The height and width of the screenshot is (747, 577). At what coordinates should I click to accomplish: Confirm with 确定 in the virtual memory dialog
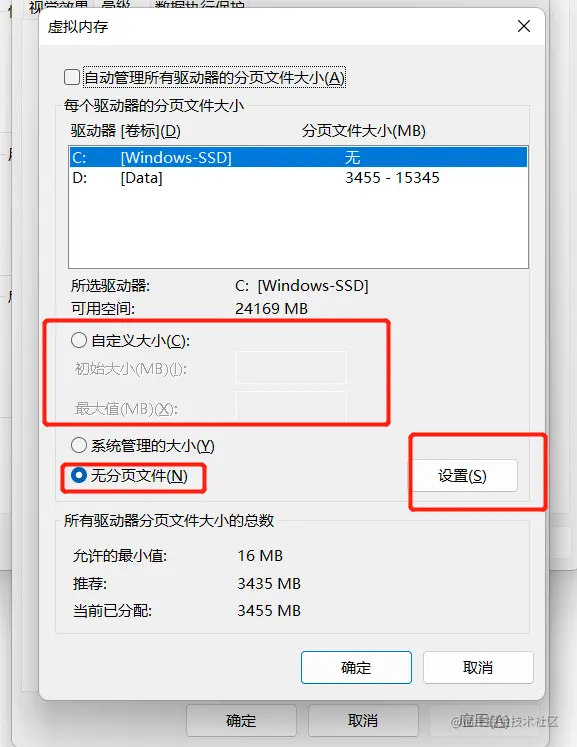tap(356, 667)
